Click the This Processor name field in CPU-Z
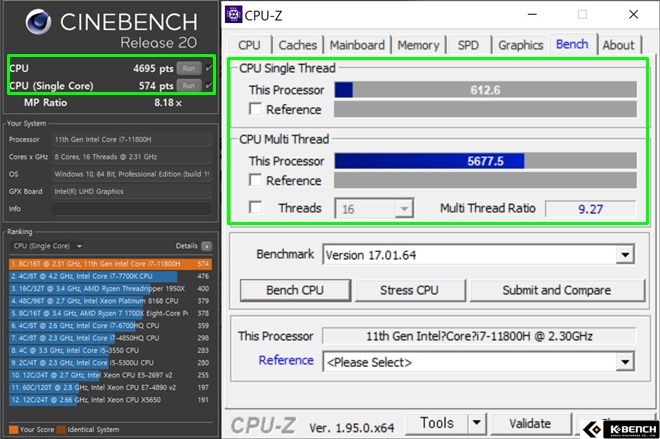This screenshot has height=439, width=660. click(x=479, y=336)
